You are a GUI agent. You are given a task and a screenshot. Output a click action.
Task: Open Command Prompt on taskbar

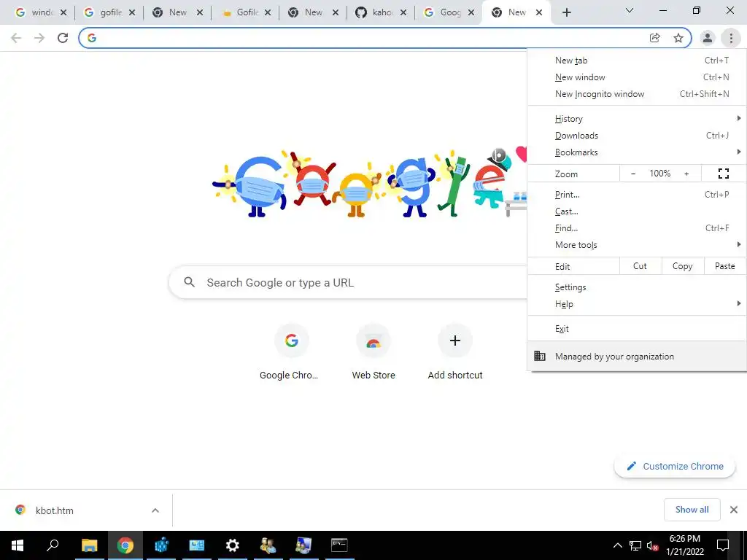(x=339, y=545)
